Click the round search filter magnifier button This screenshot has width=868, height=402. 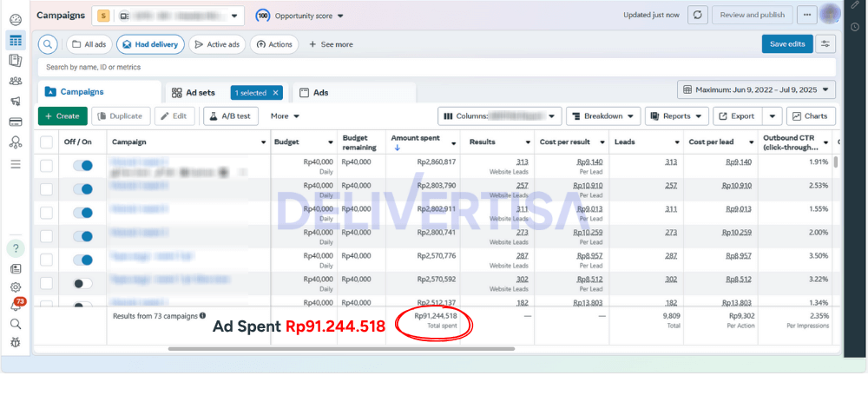(48, 44)
